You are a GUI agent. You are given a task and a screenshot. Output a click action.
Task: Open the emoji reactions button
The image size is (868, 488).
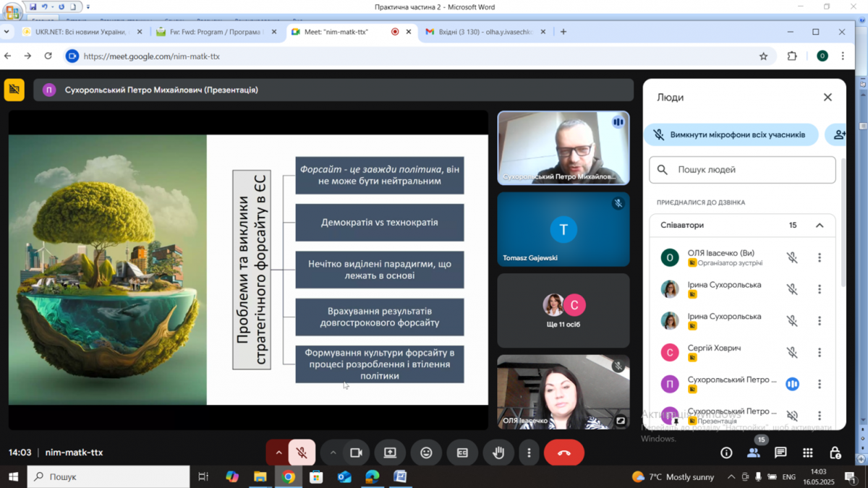(426, 453)
